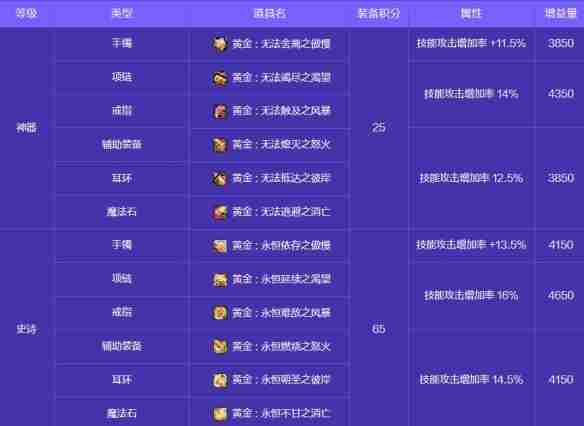Click the 等级 column header
The width and height of the screenshot is (584, 426).
tap(27, 14)
